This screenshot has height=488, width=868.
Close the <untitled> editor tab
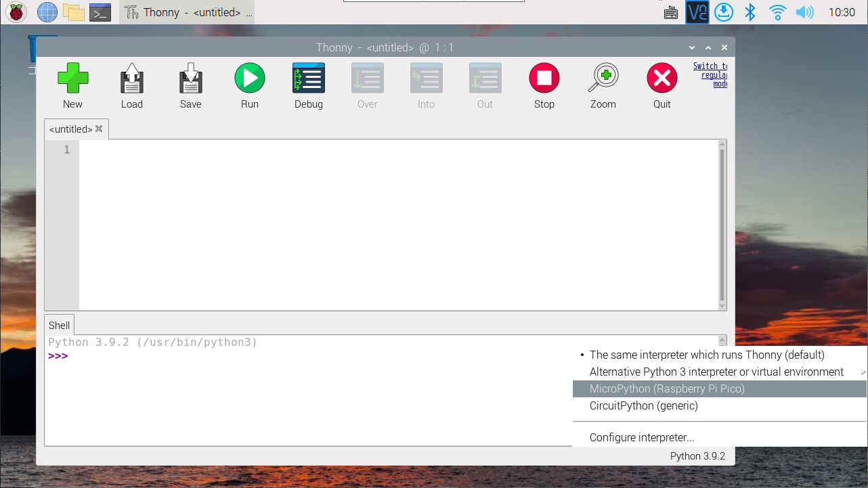(99, 129)
